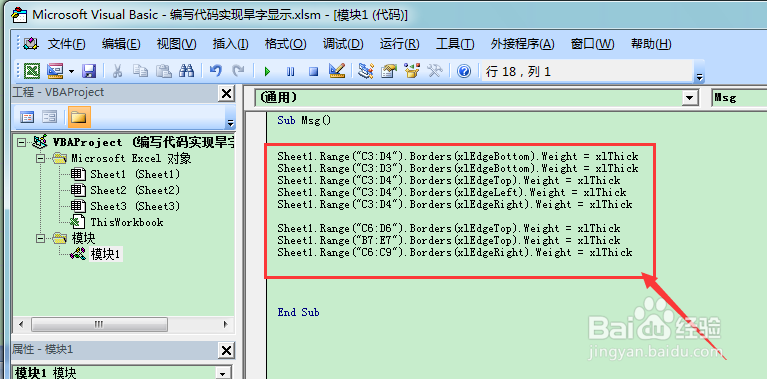Click the Paste clipboard icon
The height and width of the screenshot is (379, 767).
coord(163,71)
